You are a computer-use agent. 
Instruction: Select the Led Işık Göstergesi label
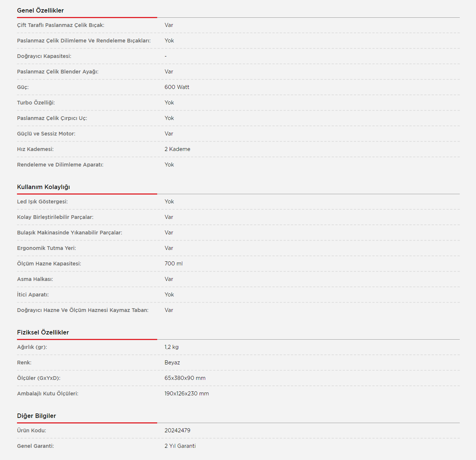point(42,202)
